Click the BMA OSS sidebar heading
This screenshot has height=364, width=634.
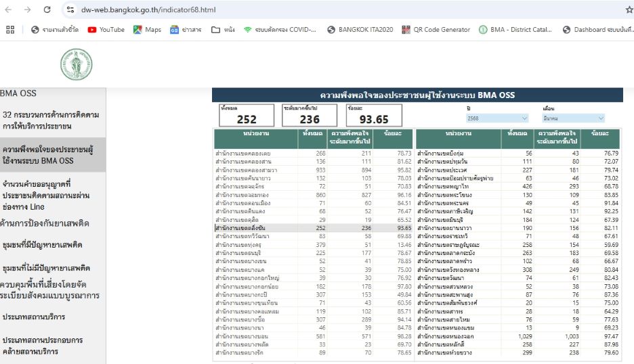18,93
